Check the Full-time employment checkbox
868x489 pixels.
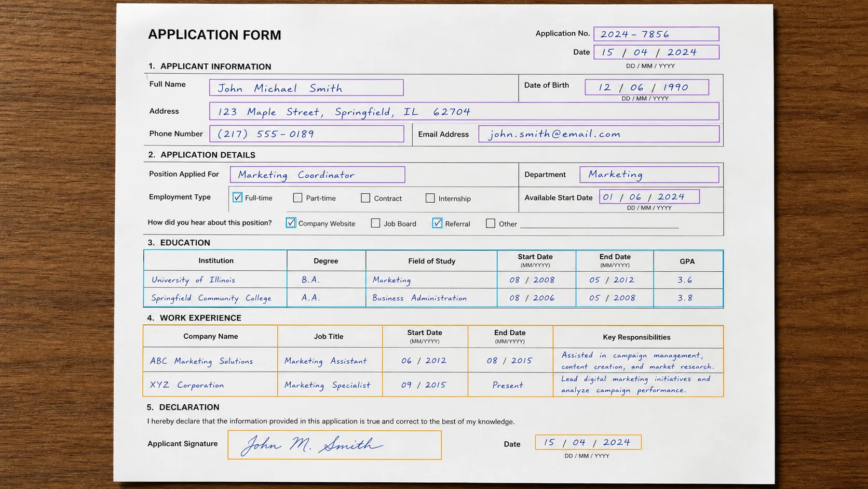click(x=237, y=197)
